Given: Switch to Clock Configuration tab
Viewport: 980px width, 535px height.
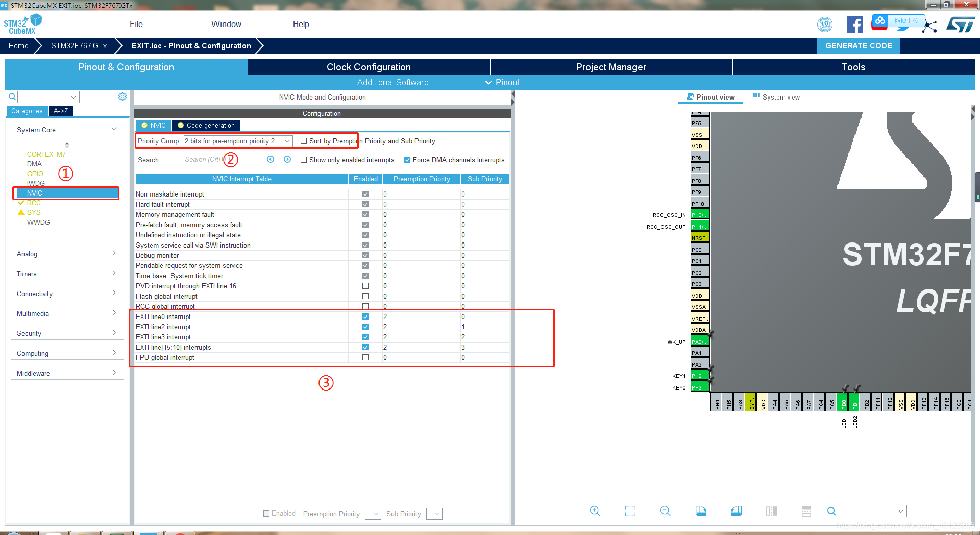Looking at the screenshot, I should (369, 67).
